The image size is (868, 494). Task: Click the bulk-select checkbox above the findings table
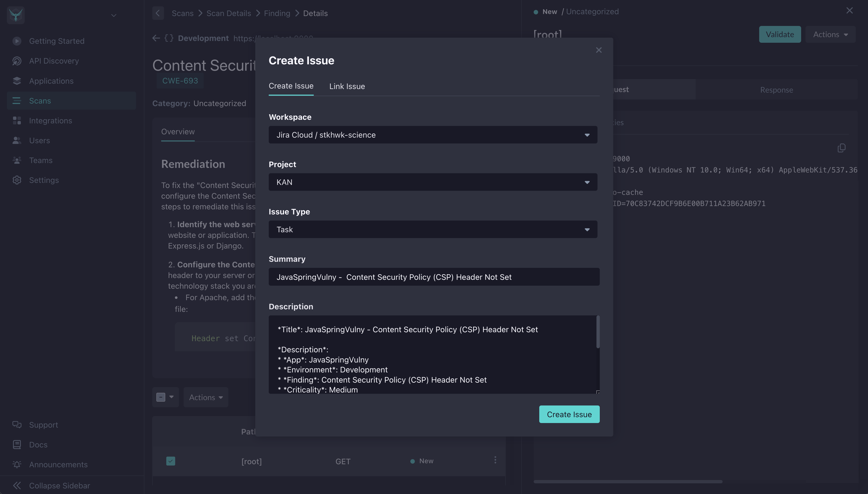point(161,397)
